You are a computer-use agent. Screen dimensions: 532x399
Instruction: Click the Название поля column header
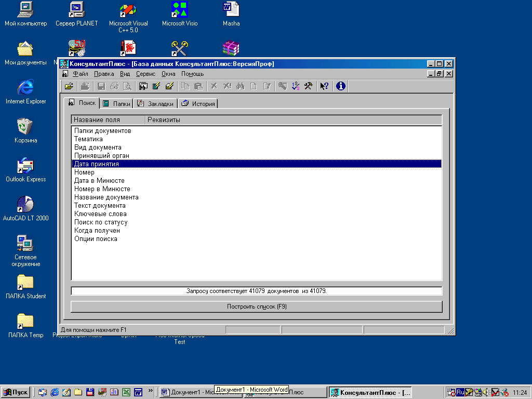[x=108, y=120]
